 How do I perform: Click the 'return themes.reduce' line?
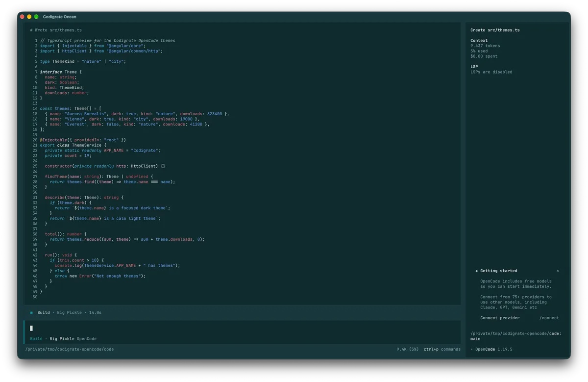[127, 239]
